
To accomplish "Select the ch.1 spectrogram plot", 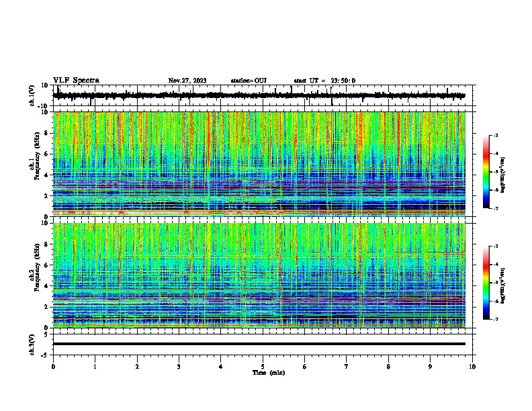I will click(x=259, y=164).
